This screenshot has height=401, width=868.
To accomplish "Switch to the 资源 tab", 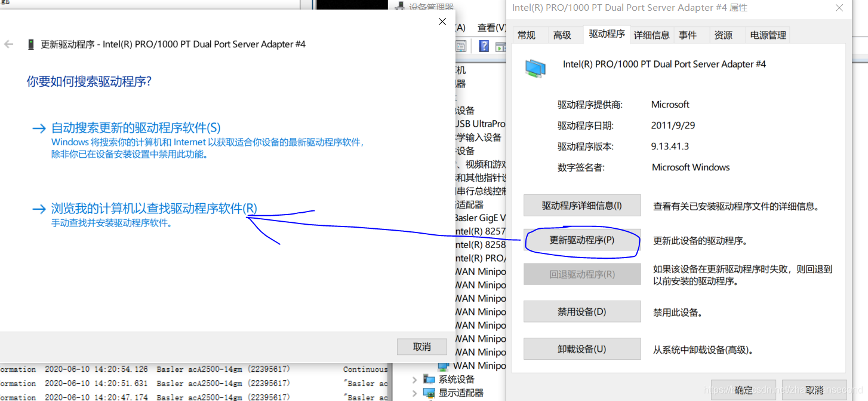I will 724,35.
